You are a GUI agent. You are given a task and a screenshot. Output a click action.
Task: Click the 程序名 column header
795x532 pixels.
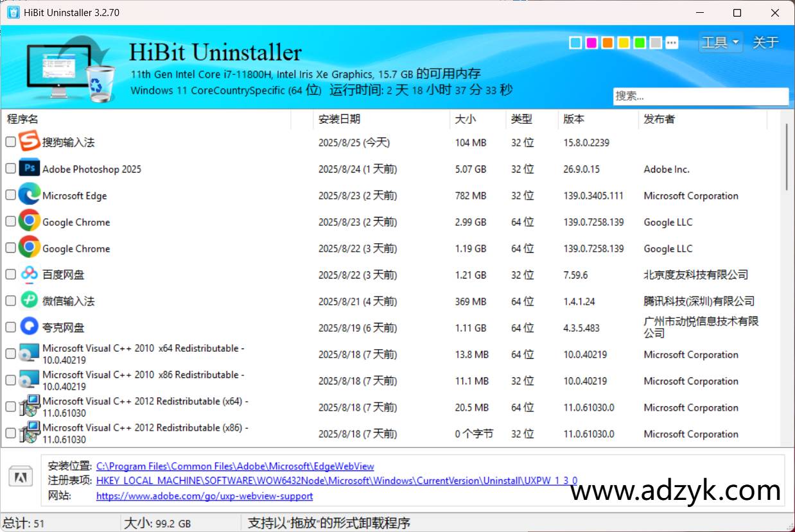(x=22, y=119)
